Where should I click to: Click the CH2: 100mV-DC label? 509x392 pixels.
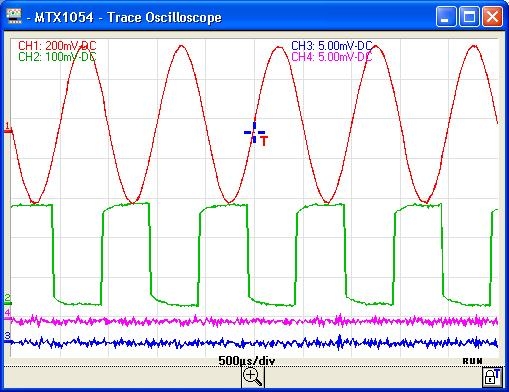pos(57,57)
